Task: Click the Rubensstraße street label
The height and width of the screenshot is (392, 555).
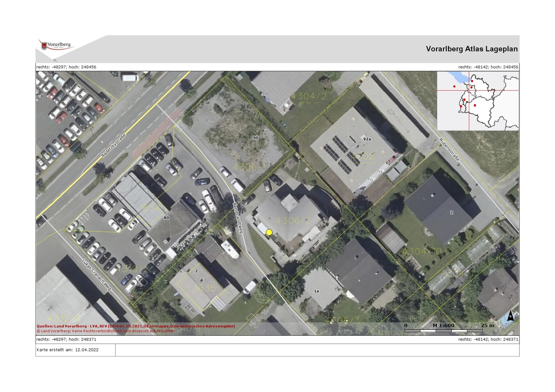Action: click(449, 150)
